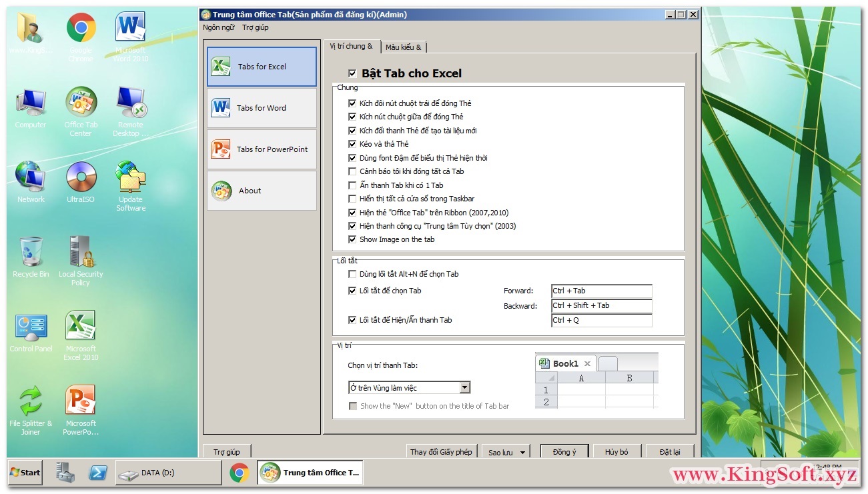Click the Đặt lại reset button
This screenshot has height=494, width=868.
(x=670, y=452)
